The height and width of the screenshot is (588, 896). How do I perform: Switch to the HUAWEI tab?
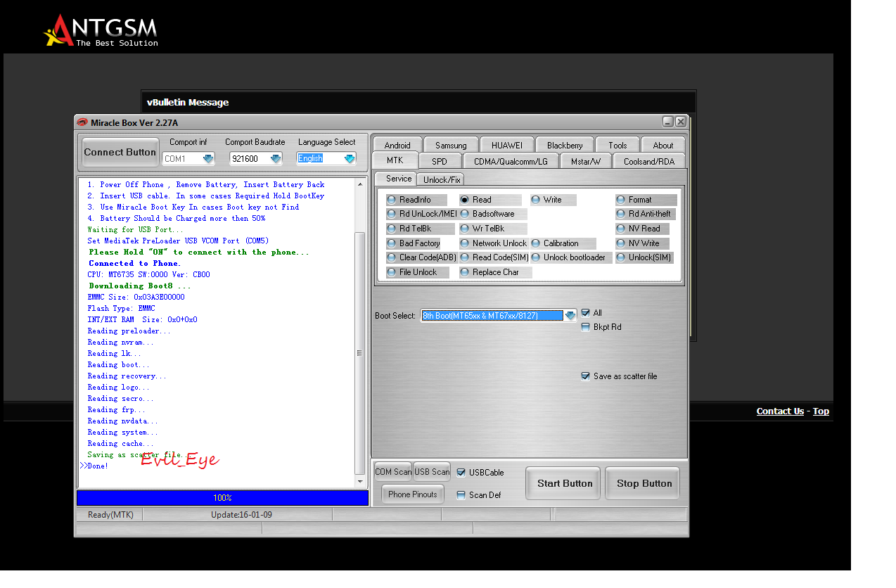pyautogui.click(x=507, y=145)
